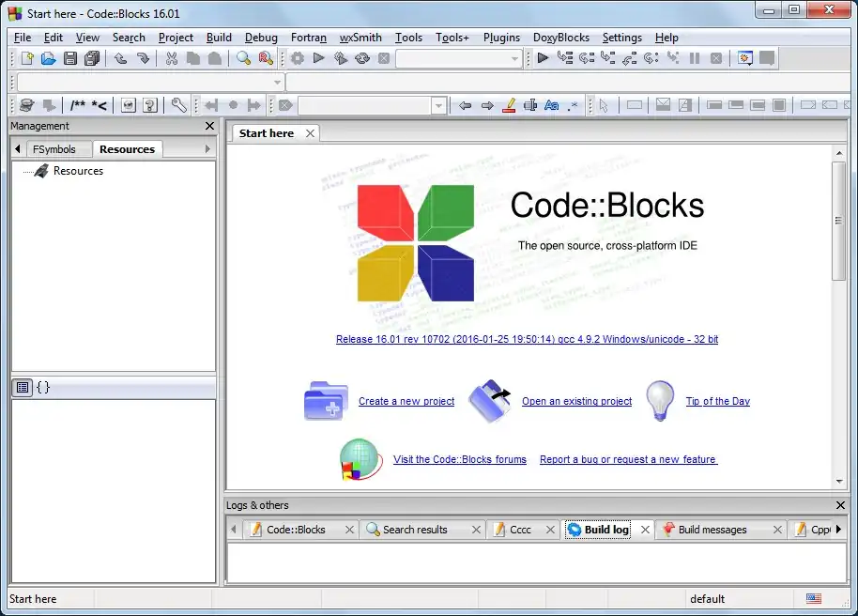
Task: Toggle the Match case (Aa) option
Action: tap(552, 105)
